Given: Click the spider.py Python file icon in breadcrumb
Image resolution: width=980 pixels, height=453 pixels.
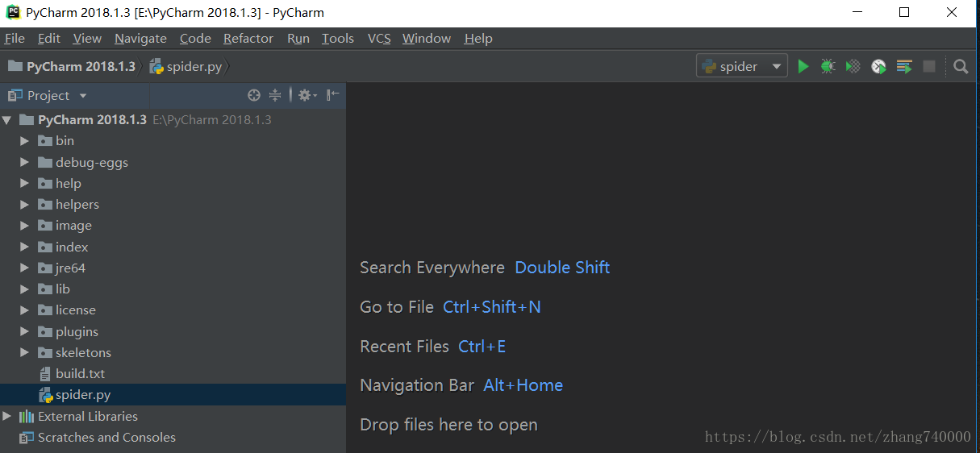Looking at the screenshot, I should (156, 66).
